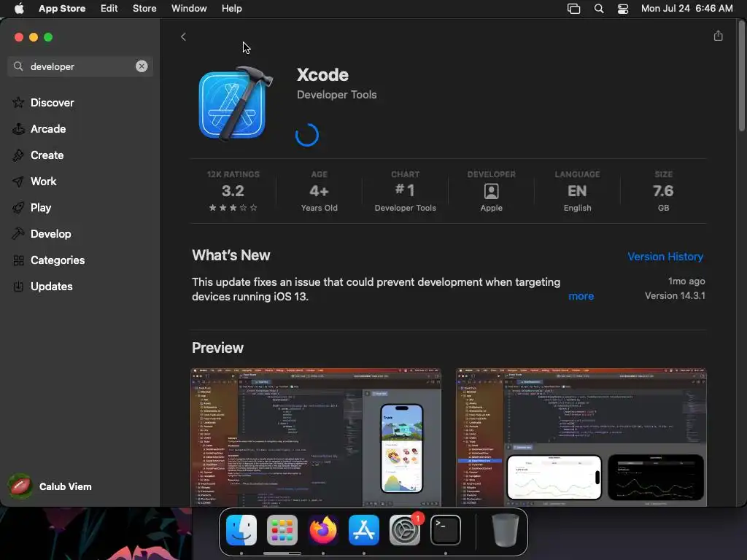Click the What's New heading
Screen dimensions: 747x560
click(x=231, y=256)
